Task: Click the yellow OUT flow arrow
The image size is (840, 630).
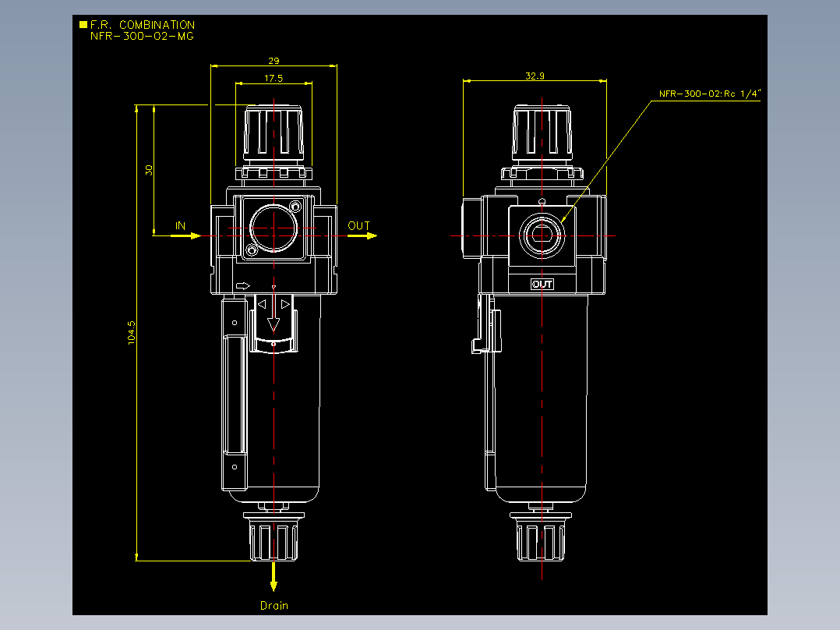Action: point(362,235)
